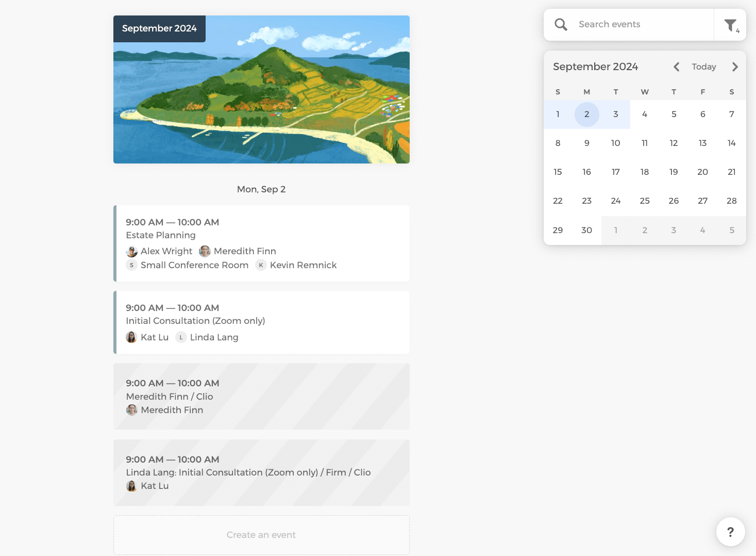Image resolution: width=756 pixels, height=556 pixels.
Task: Select September 8 in the calendar
Action: [x=558, y=143]
